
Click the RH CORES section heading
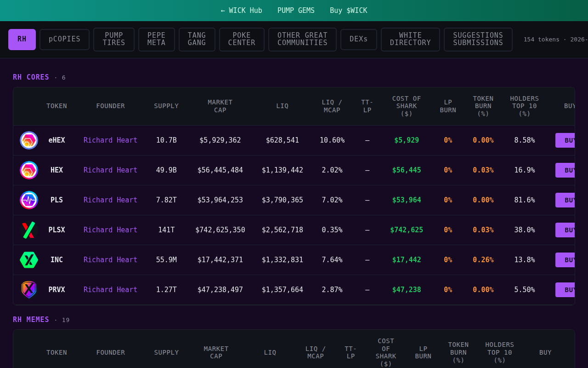[x=31, y=77]
